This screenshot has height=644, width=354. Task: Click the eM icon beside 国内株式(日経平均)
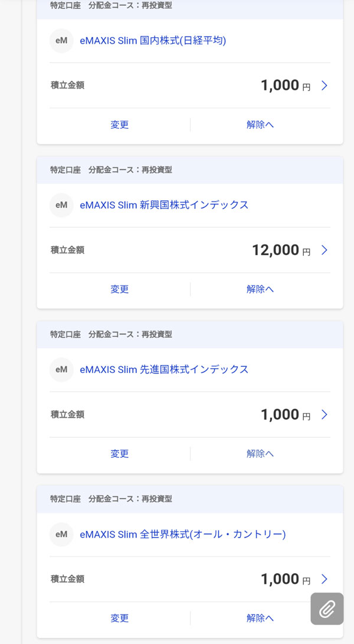click(61, 41)
